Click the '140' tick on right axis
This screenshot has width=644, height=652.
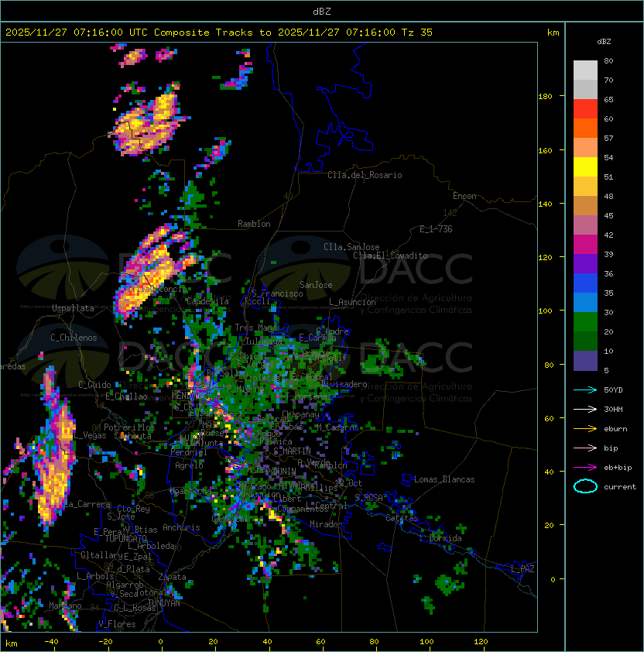[x=545, y=204]
